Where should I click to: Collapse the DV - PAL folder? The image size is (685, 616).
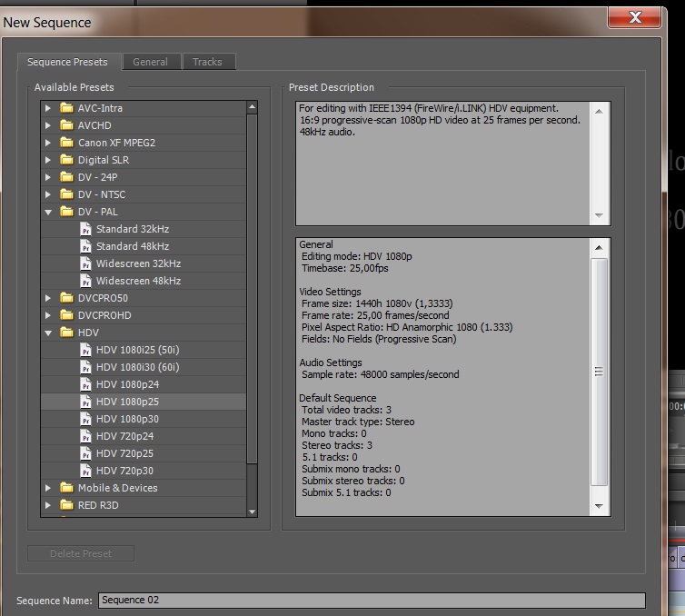[48, 212]
